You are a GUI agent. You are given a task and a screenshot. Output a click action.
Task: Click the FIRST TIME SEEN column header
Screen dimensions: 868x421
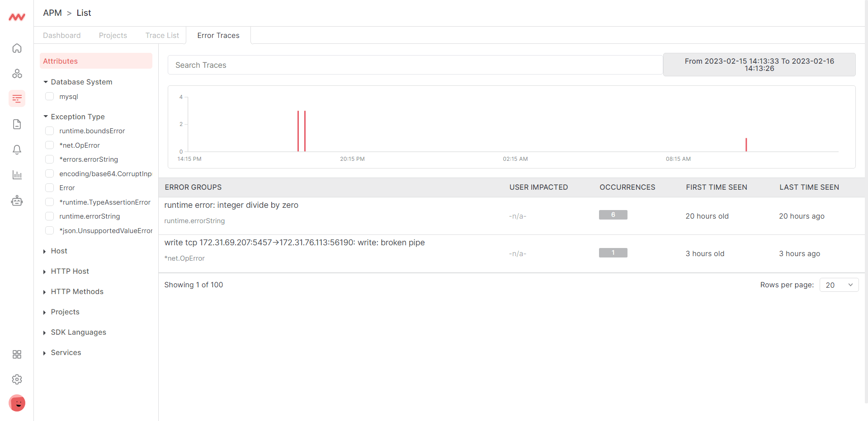(717, 187)
